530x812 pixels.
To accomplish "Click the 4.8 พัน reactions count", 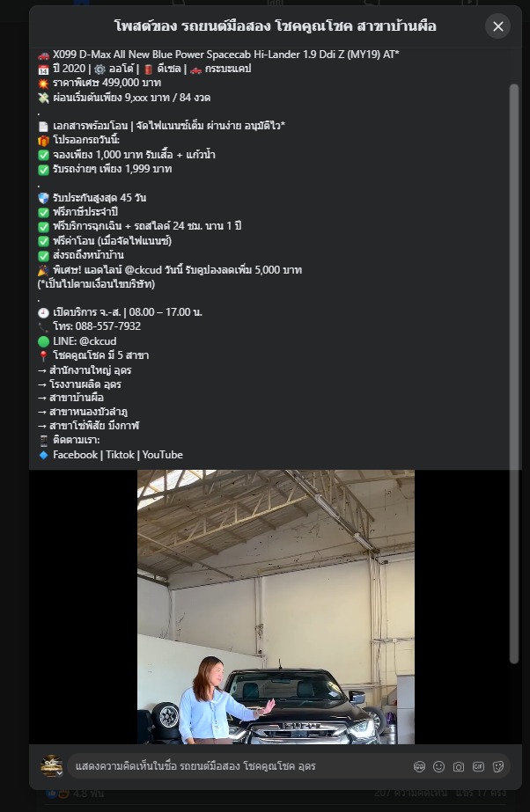I will coord(88,794).
